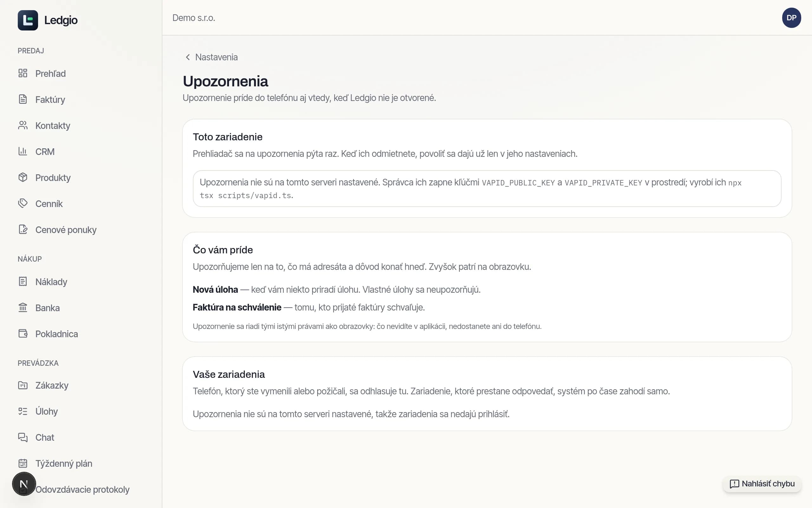The height and width of the screenshot is (508, 812).
Task: Select the Cenník tag icon
Action: click(x=23, y=204)
